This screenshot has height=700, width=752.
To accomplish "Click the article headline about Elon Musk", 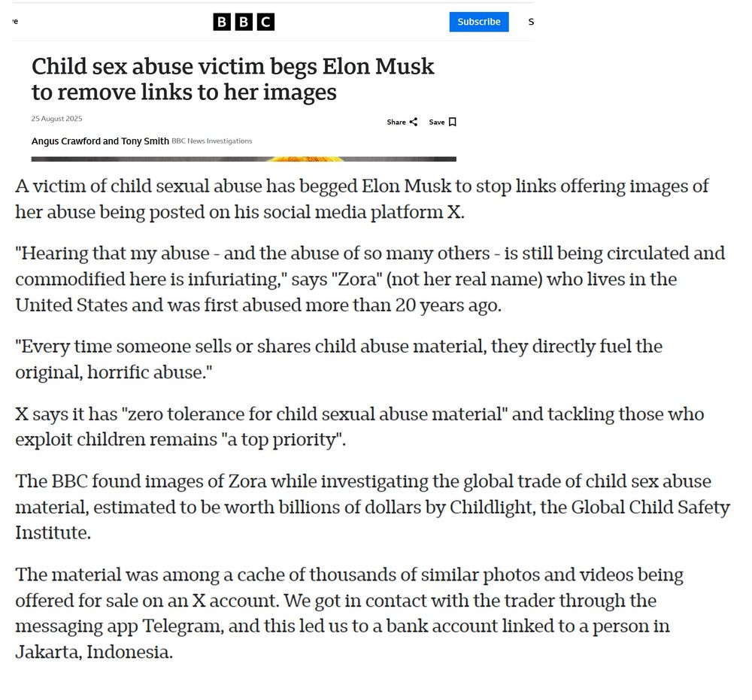I will (232, 79).
